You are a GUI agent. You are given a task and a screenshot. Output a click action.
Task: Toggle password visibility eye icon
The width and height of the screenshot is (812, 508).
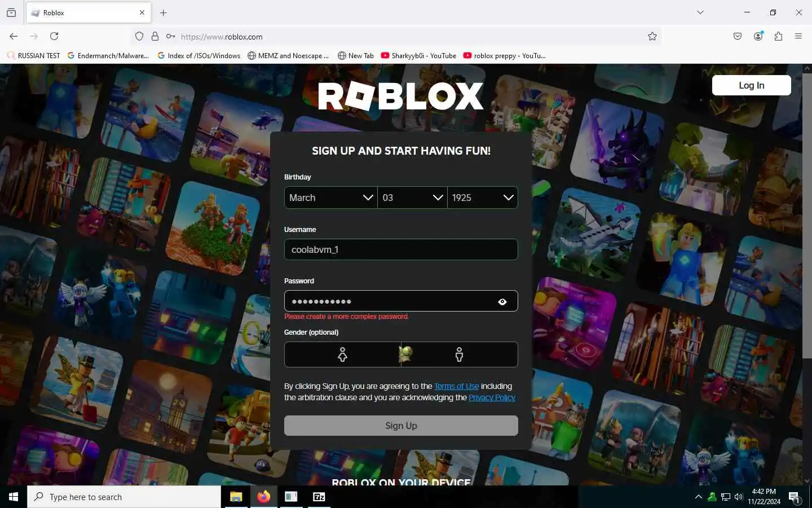[502, 302]
